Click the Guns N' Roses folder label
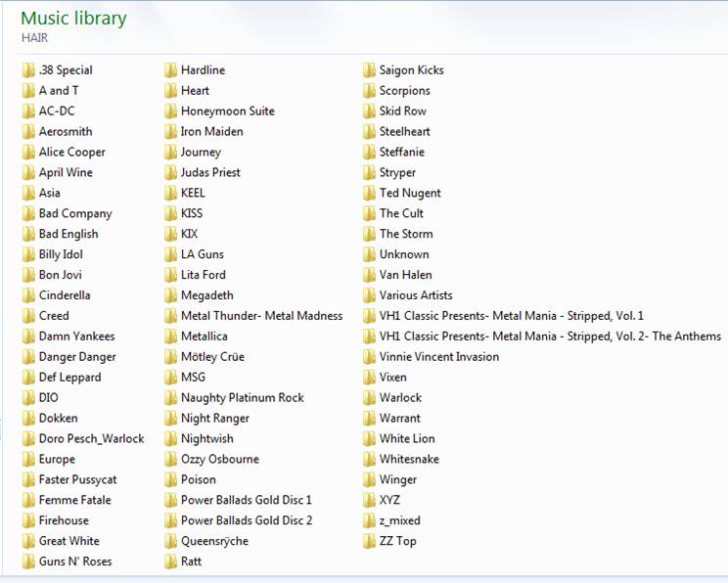This screenshot has width=728, height=583. point(75,561)
